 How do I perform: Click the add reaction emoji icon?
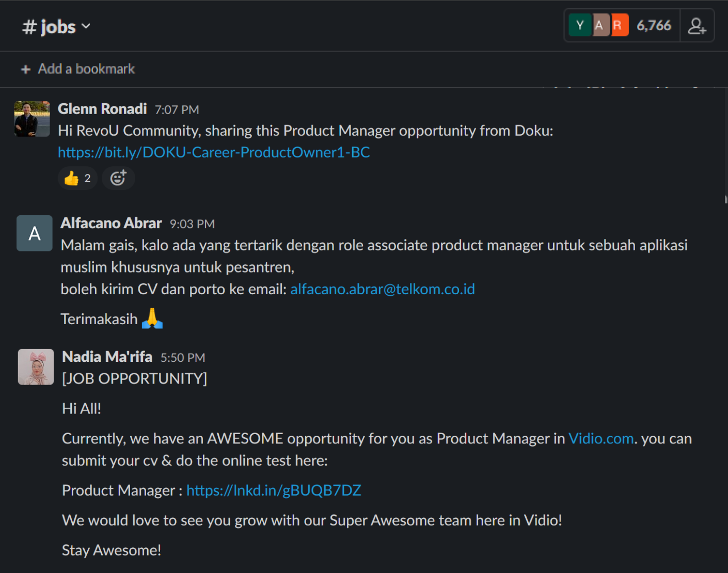(x=118, y=178)
